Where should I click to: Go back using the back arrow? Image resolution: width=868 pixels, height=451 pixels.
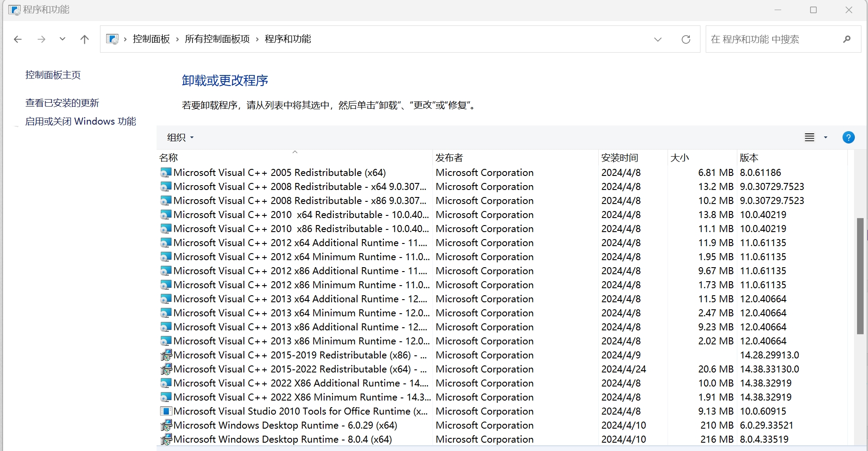tap(18, 39)
